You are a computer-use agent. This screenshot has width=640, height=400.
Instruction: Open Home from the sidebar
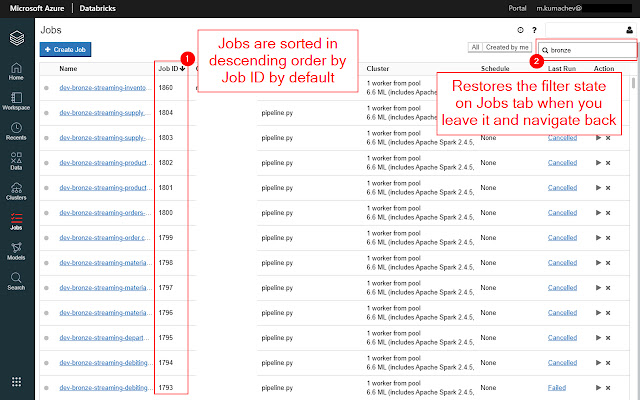(16, 71)
